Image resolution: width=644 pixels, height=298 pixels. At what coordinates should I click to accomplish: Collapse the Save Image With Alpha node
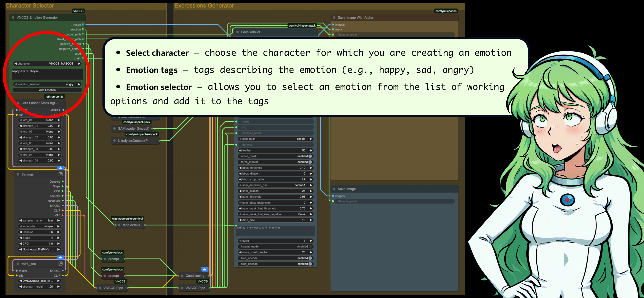pyautogui.click(x=334, y=18)
